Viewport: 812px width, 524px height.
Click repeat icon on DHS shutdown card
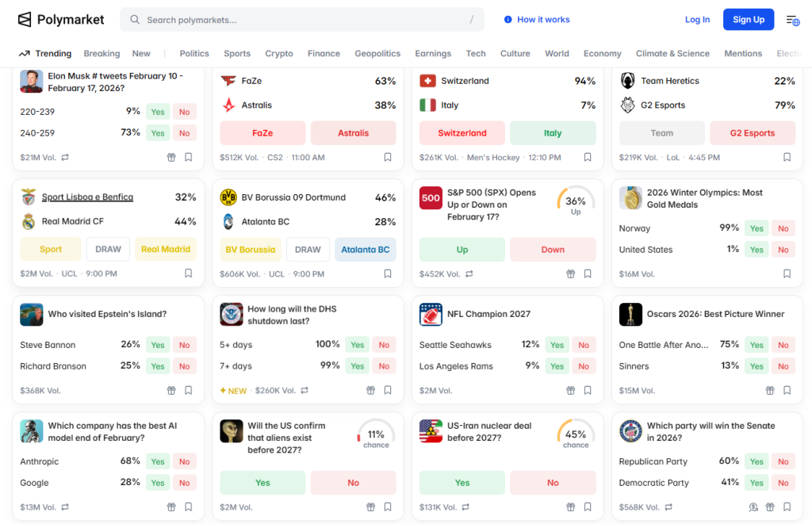[304, 390]
